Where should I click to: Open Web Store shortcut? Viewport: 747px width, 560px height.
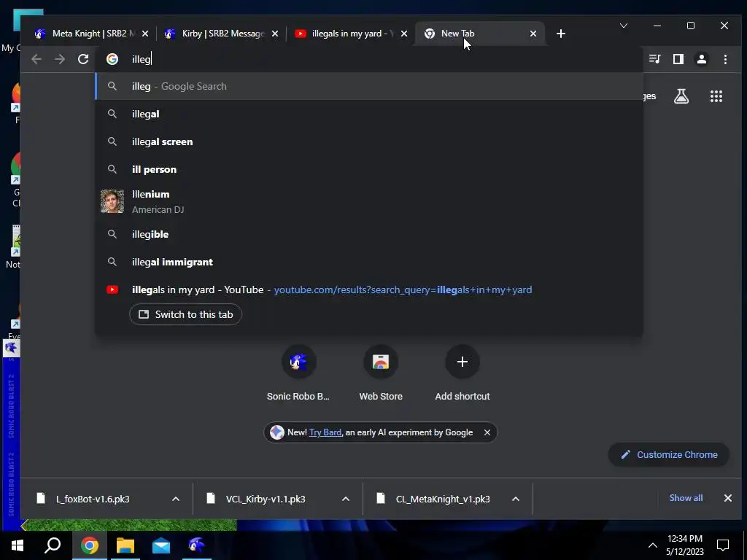click(381, 374)
